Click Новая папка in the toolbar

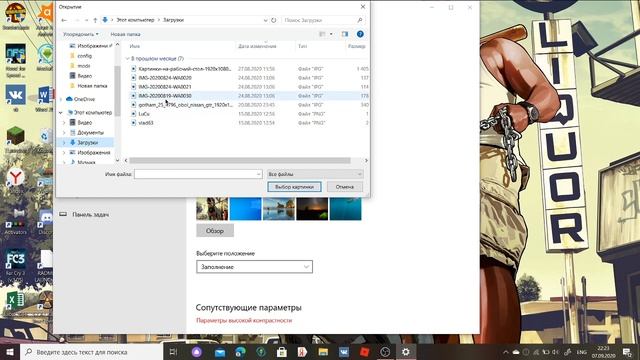125,34
